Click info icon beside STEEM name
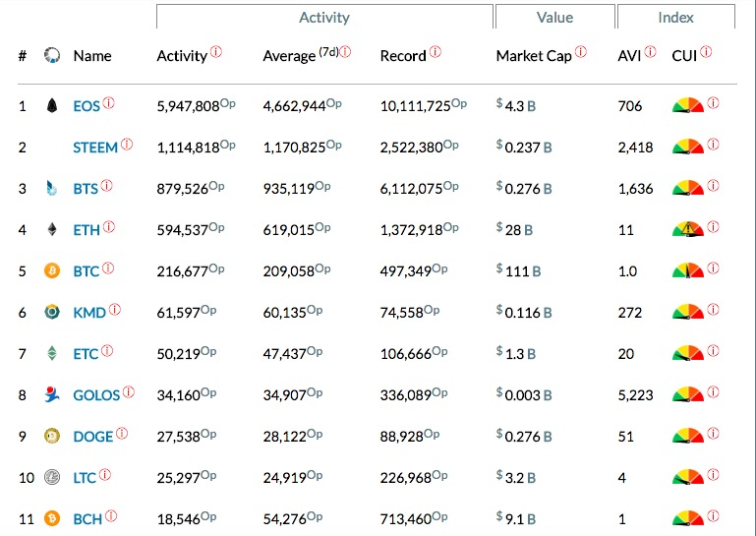This screenshot has width=756, height=536. click(x=127, y=144)
